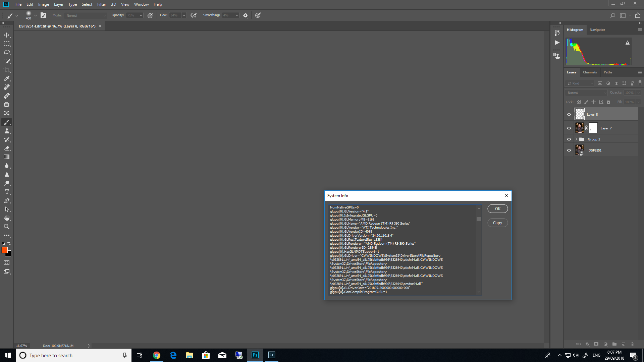Open brush preset picker dropdown
The image size is (644, 362).
click(x=35, y=15)
